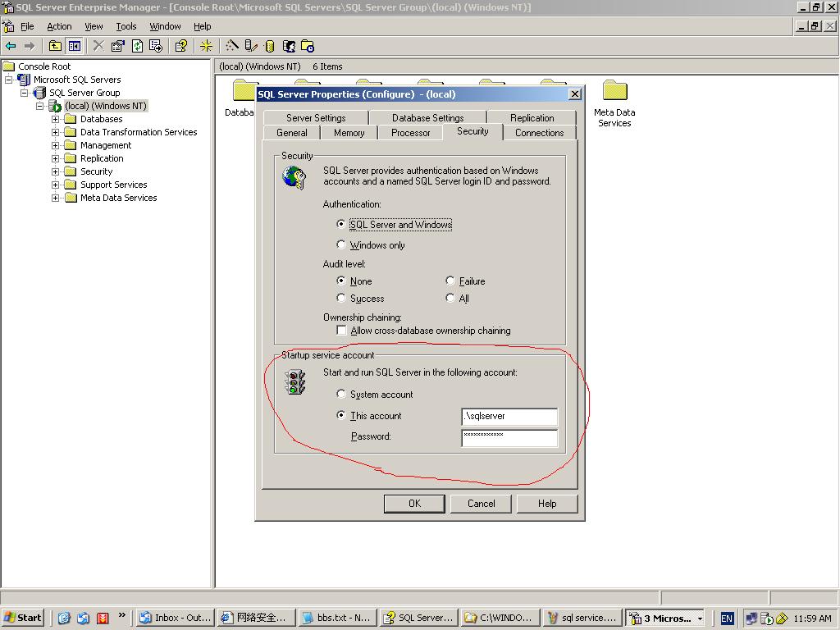The image size is (840, 630).
Task: Select the Windows only authentication option
Action: point(341,244)
